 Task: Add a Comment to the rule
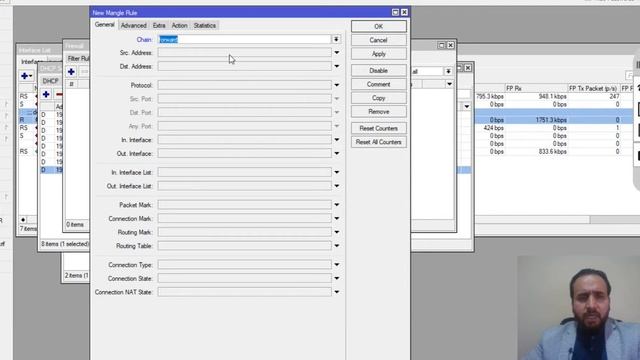tap(378, 84)
